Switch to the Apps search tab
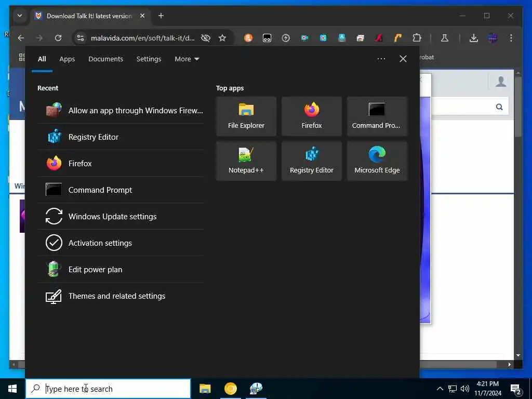This screenshot has width=532, height=399. (67, 59)
